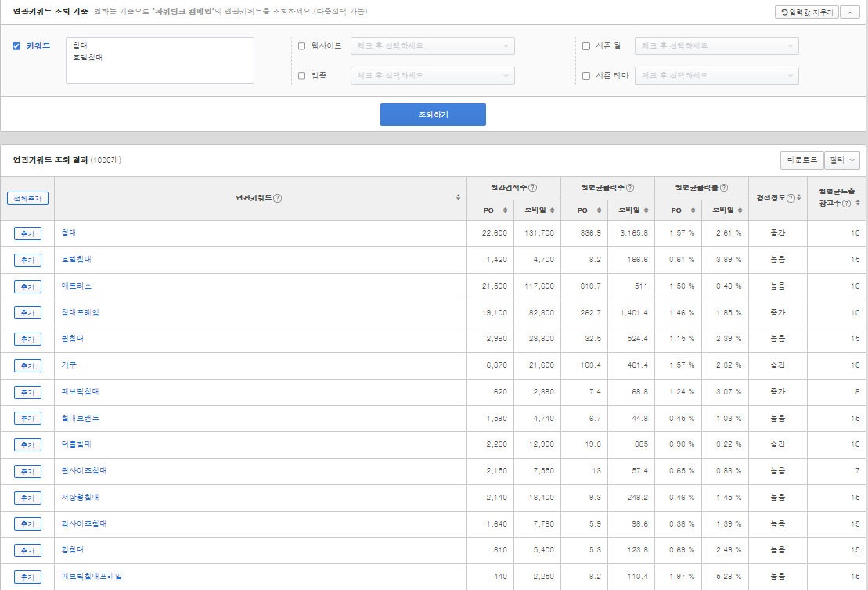This screenshot has height=590, width=868.
Task: Open the 침대 keyword link in results
Action: (x=69, y=232)
